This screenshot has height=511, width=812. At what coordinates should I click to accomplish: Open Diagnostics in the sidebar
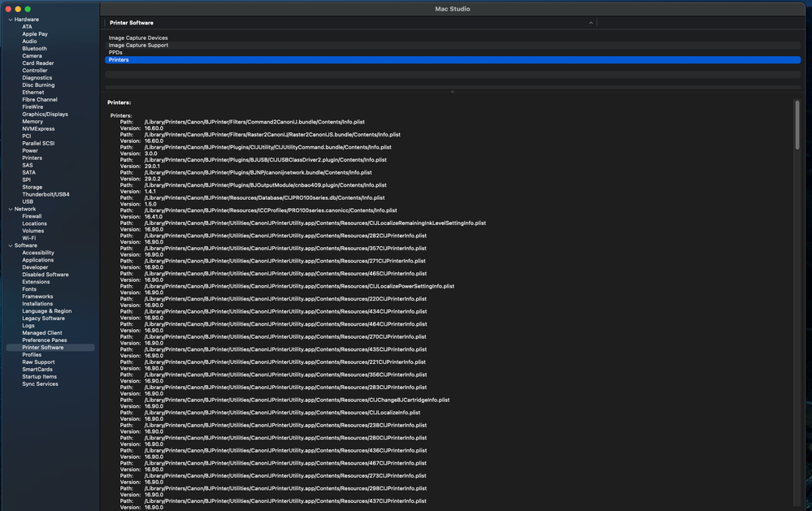(37, 78)
